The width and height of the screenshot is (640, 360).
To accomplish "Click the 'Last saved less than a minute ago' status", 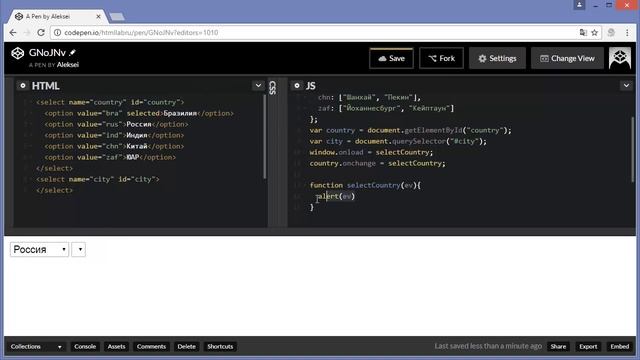I will [x=488, y=346].
